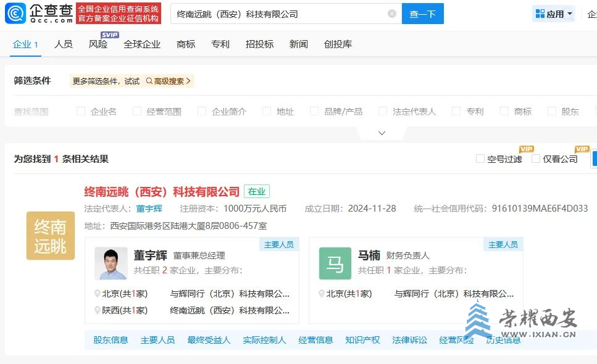Click the 终南远眺 company logo tile
597x364 pixels.
(51, 236)
